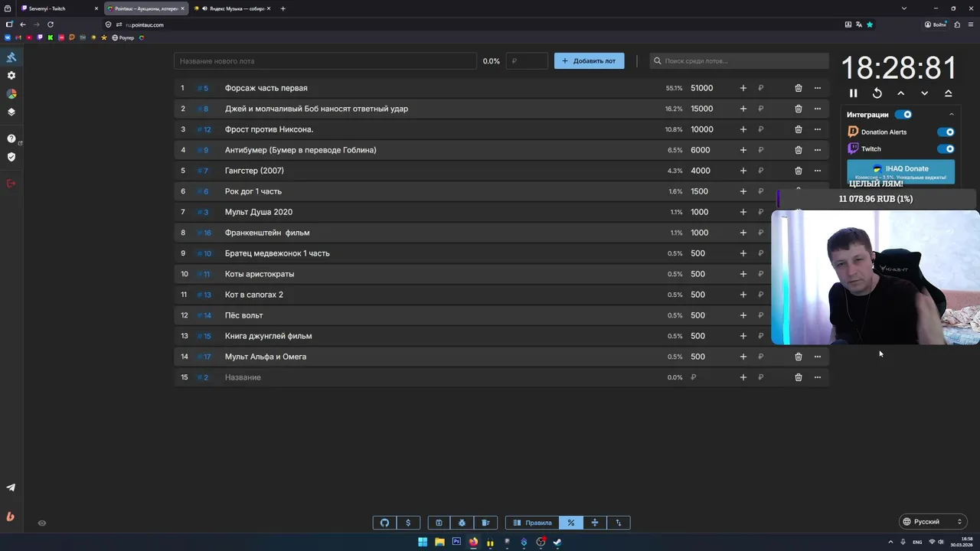
Task: Delete the lot Мульт Альфа и Омега
Action: coord(798,357)
